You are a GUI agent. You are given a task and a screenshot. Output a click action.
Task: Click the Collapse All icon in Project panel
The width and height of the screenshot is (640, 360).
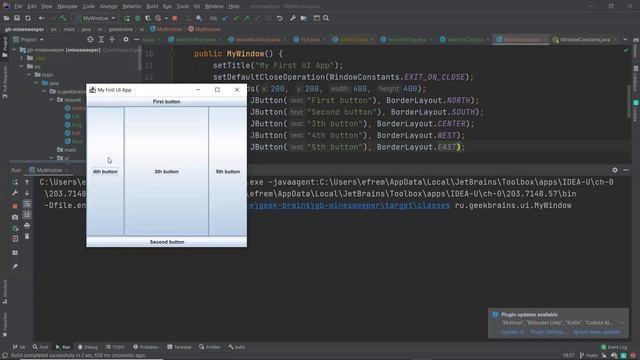click(112, 40)
